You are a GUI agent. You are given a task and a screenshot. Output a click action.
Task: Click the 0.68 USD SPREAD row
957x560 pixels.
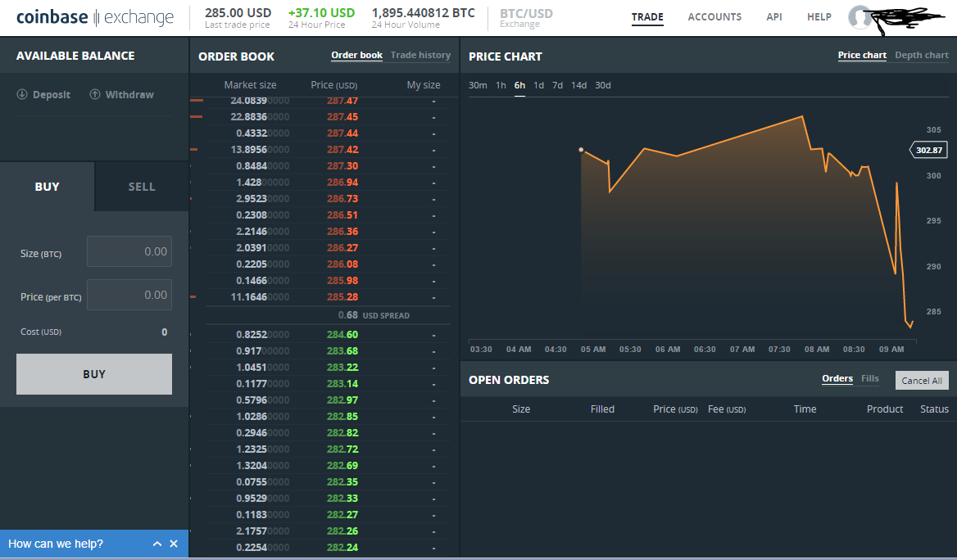pos(329,315)
